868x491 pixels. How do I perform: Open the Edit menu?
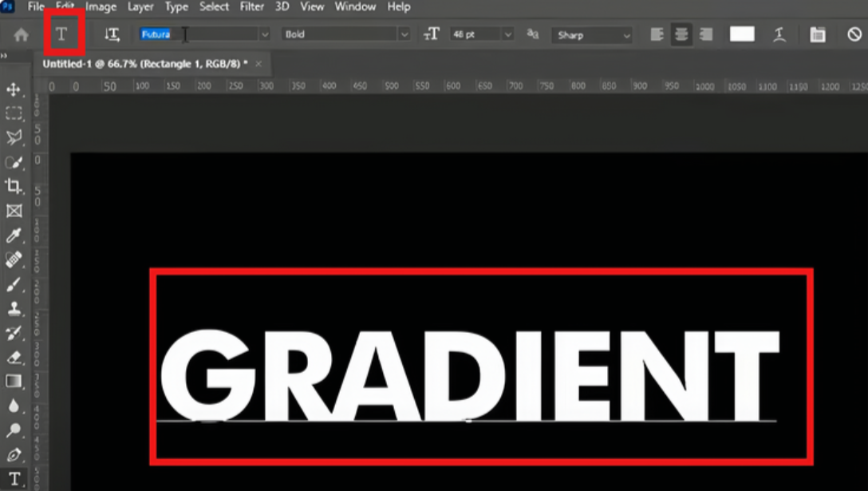[x=65, y=6]
